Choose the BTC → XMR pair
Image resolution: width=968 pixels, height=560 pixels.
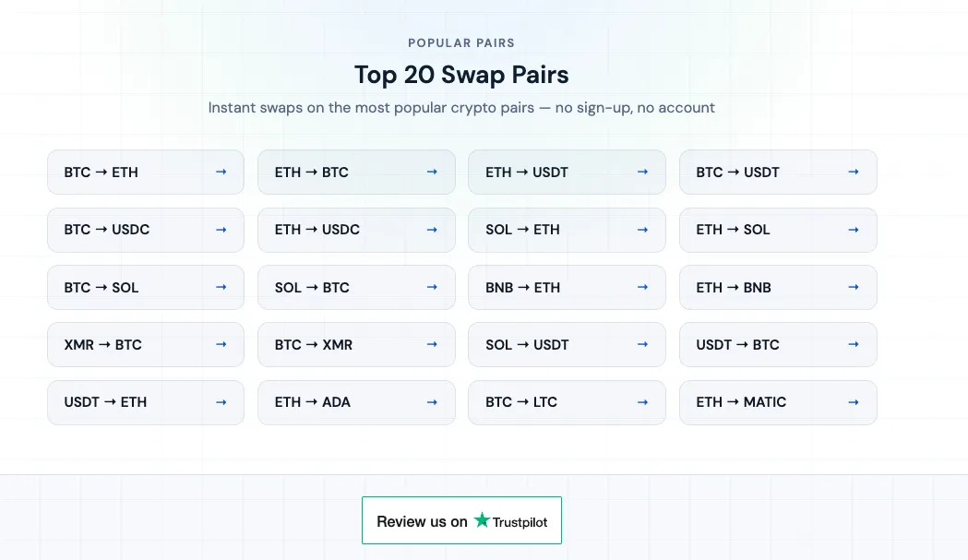click(x=356, y=344)
